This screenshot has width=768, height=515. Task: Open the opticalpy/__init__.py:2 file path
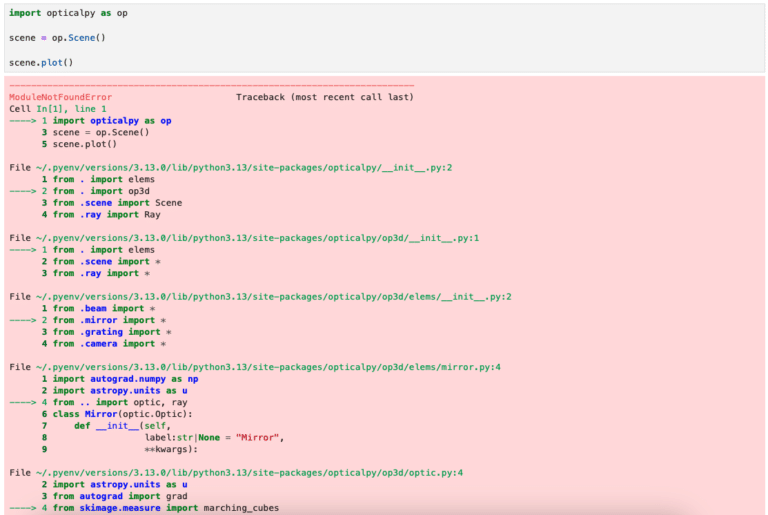click(x=230, y=167)
